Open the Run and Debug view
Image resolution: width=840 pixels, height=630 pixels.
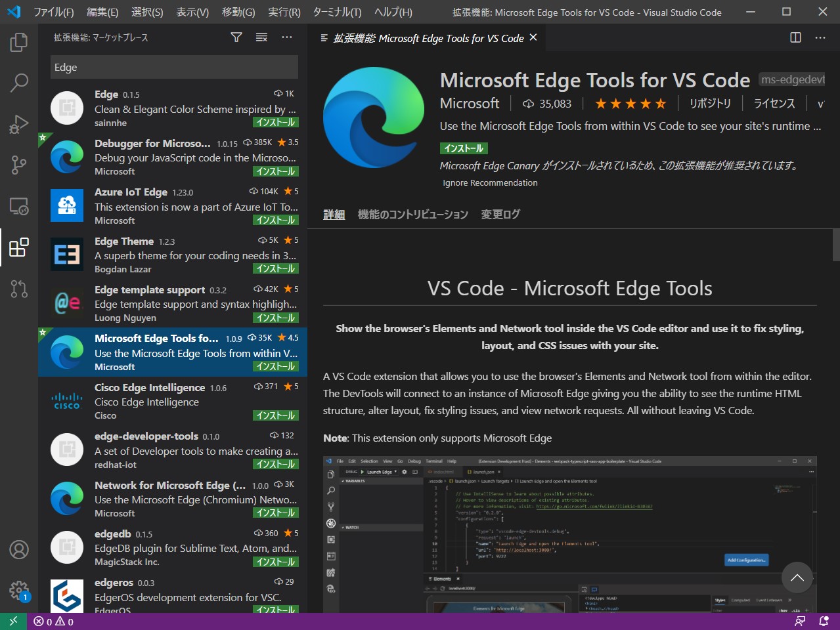click(19, 124)
